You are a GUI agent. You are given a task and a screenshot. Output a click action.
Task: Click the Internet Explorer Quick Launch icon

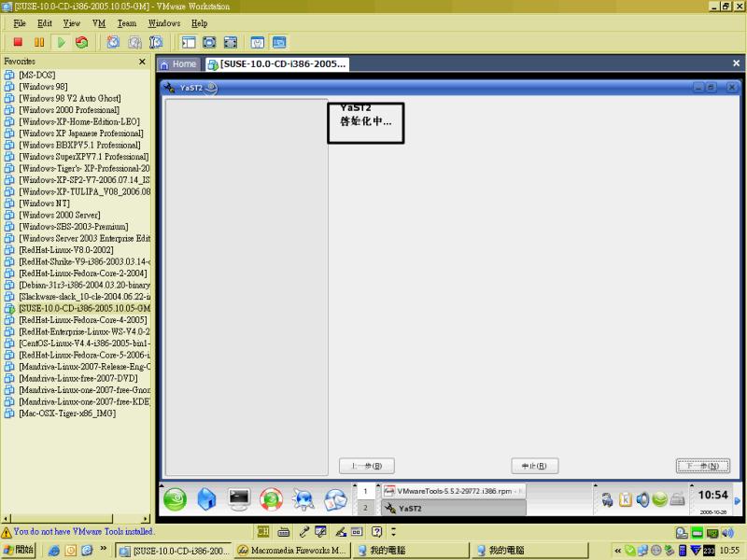click(x=54, y=551)
